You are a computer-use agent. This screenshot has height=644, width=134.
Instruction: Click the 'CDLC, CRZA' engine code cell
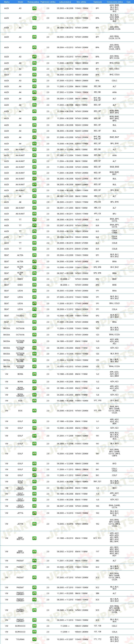pyautogui.click(x=114, y=469)
